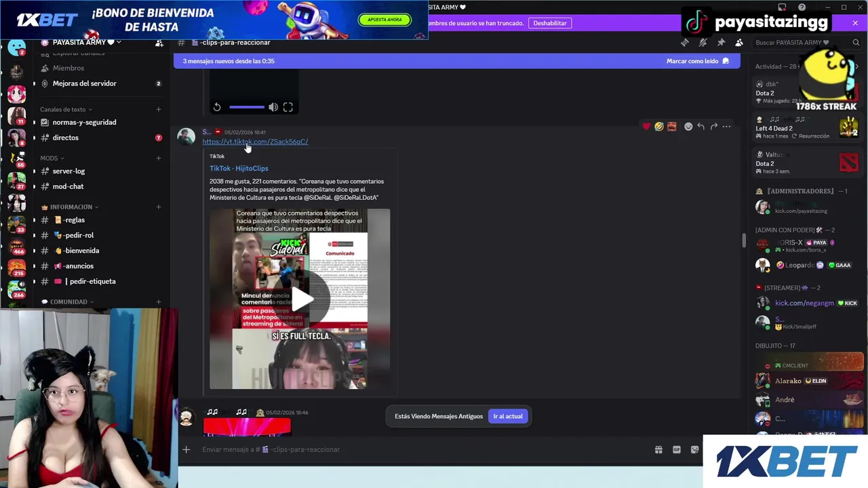Open the vt.tiktok.com link
The height and width of the screenshot is (488, 868).
pyautogui.click(x=255, y=142)
